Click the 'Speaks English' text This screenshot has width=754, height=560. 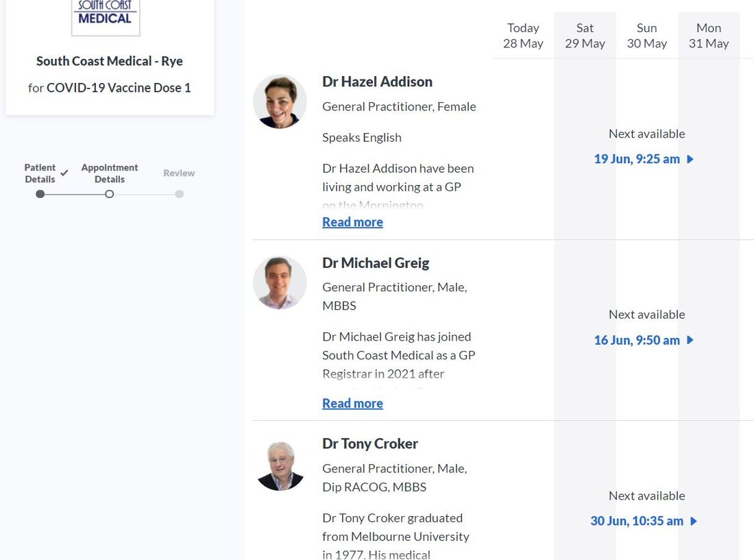362,138
